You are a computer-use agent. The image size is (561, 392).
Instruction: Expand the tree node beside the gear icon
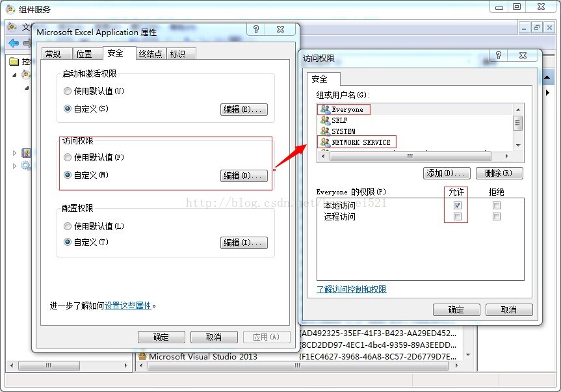[x=14, y=166]
